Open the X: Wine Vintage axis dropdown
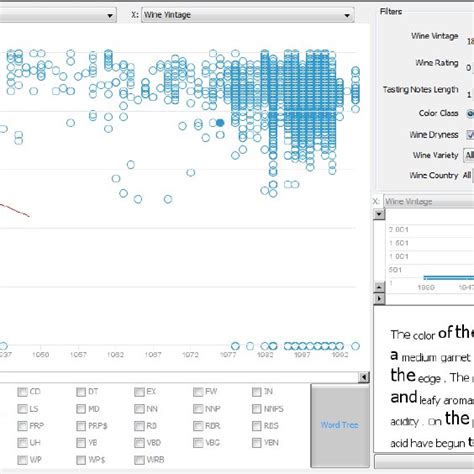The image size is (474, 474). click(x=248, y=15)
